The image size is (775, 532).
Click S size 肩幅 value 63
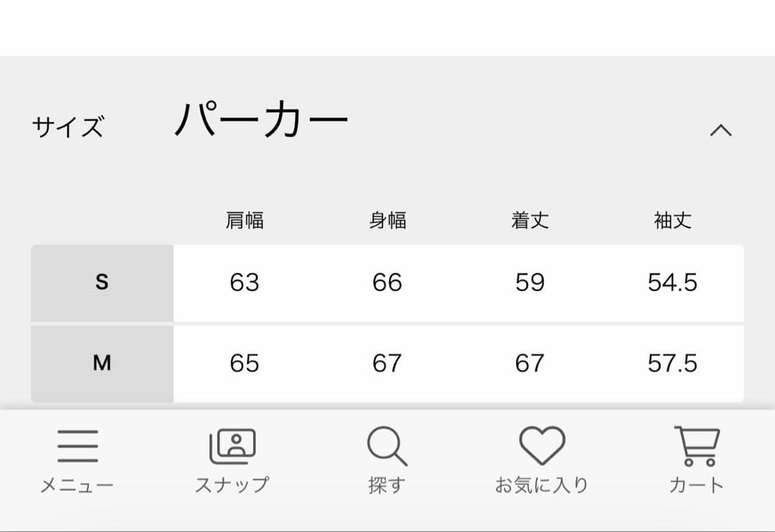(x=245, y=282)
